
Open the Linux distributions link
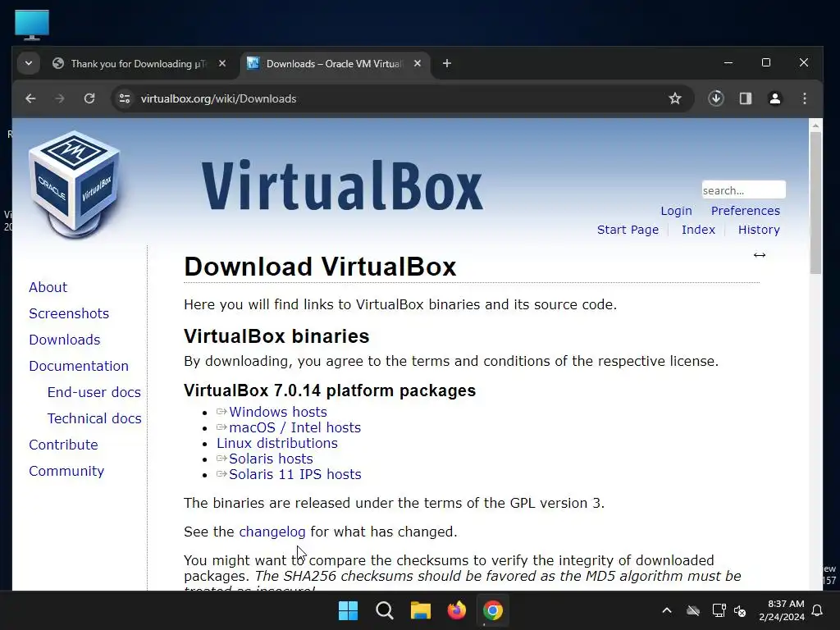(x=277, y=443)
